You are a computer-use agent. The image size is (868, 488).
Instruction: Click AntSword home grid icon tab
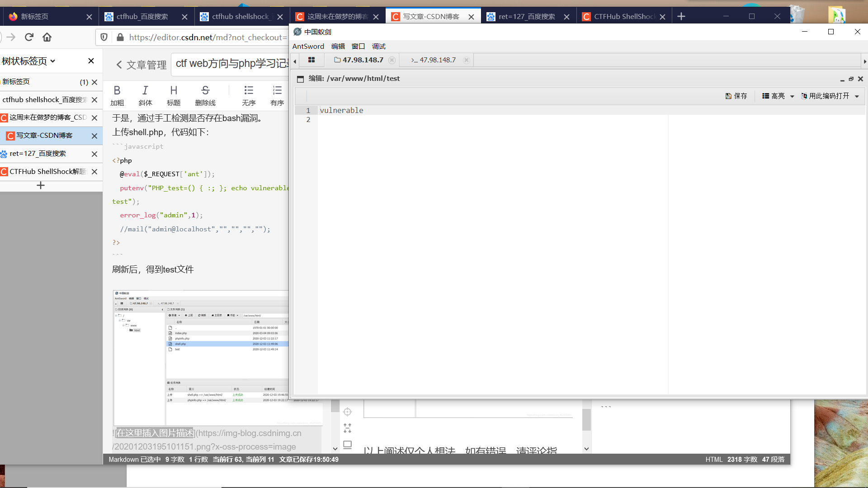311,60
